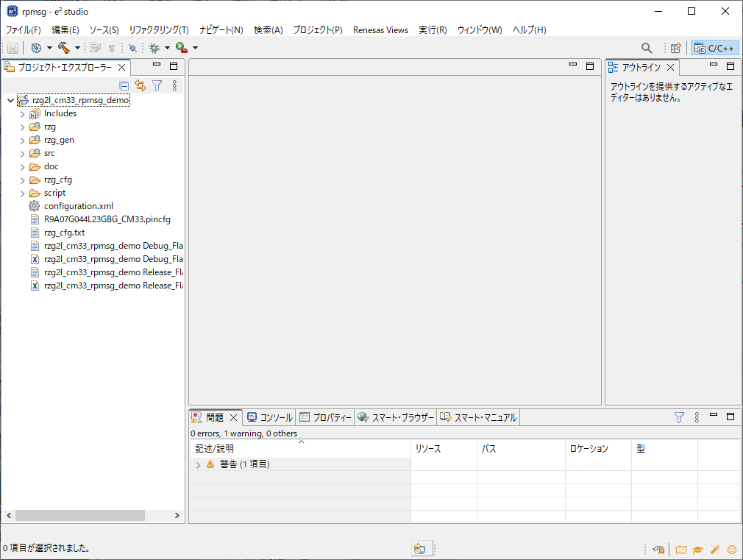The height and width of the screenshot is (560, 743).
Task: Switch to the スマート・ブラウザー tab
Action: click(x=396, y=417)
